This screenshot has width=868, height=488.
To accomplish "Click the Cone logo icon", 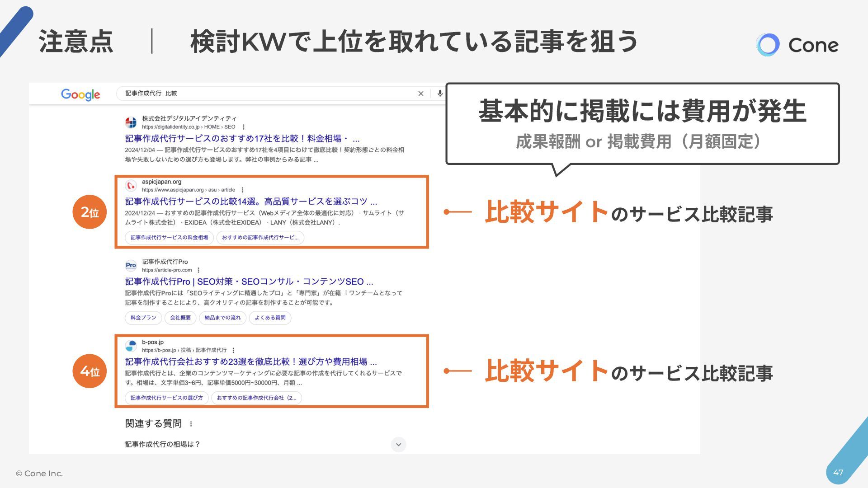I will point(767,45).
